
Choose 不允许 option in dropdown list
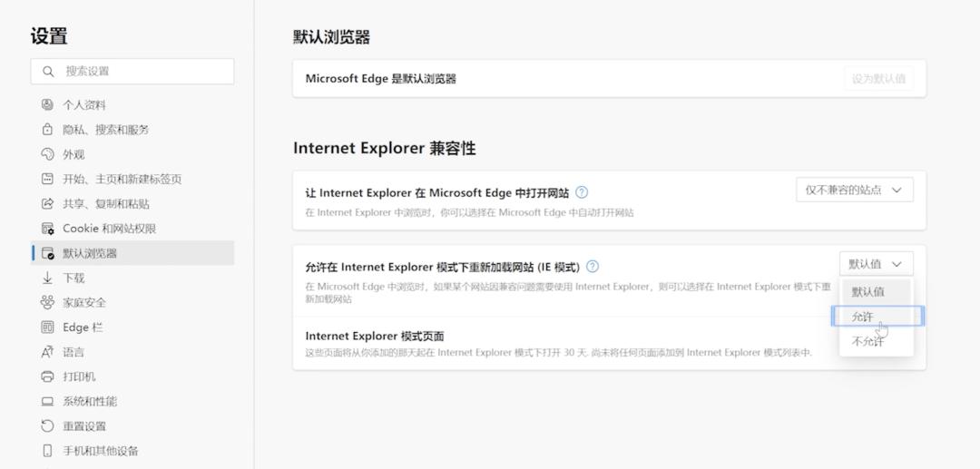tap(877, 342)
